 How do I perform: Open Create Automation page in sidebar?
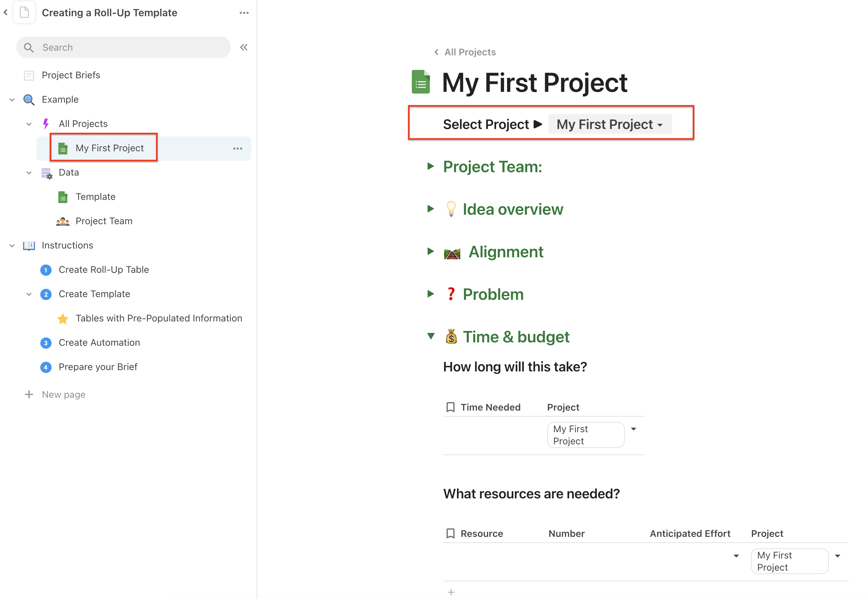click(x=99, y=342)
